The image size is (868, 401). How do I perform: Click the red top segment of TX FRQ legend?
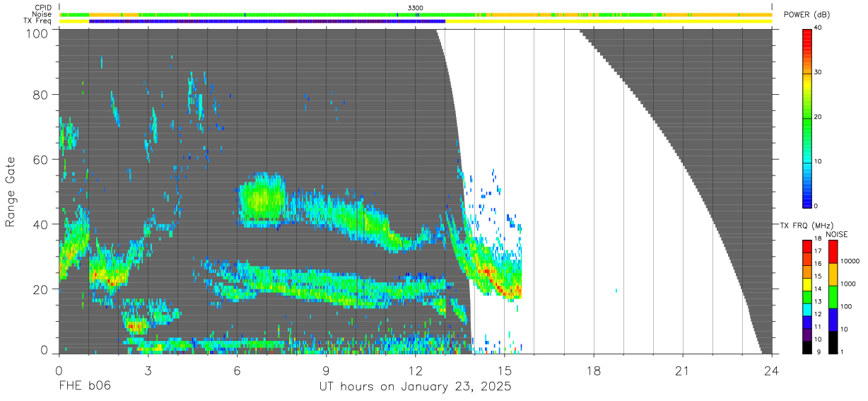[x=807, y=247]
